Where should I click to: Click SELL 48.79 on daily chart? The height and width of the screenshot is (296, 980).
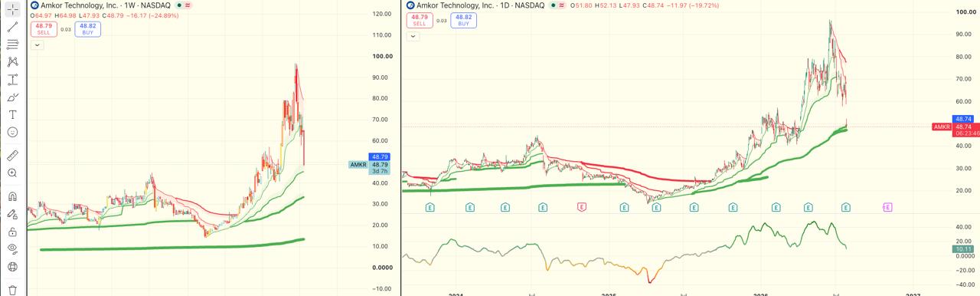point(420,20)
